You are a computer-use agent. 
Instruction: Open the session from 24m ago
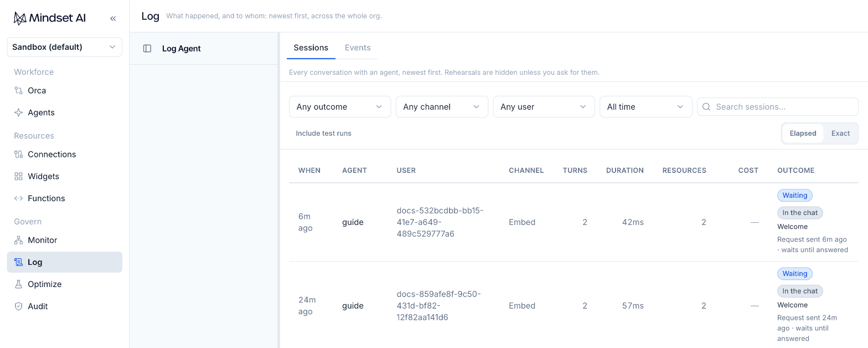[573, 305]
